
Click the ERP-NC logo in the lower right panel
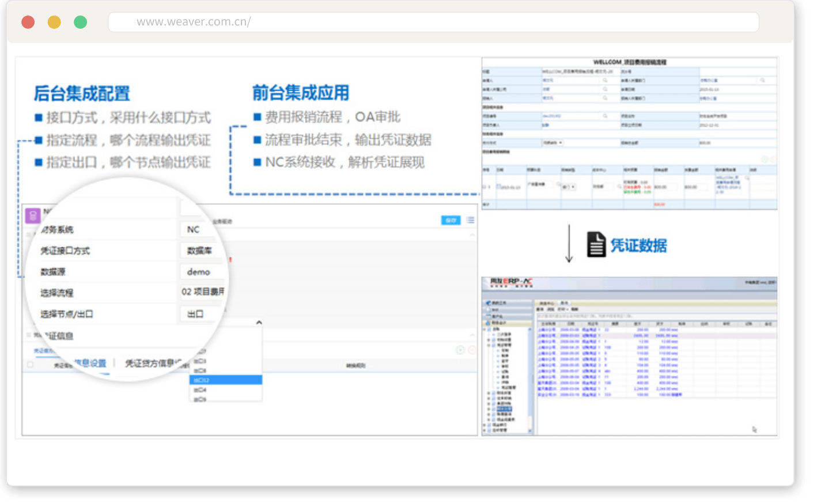511,282
